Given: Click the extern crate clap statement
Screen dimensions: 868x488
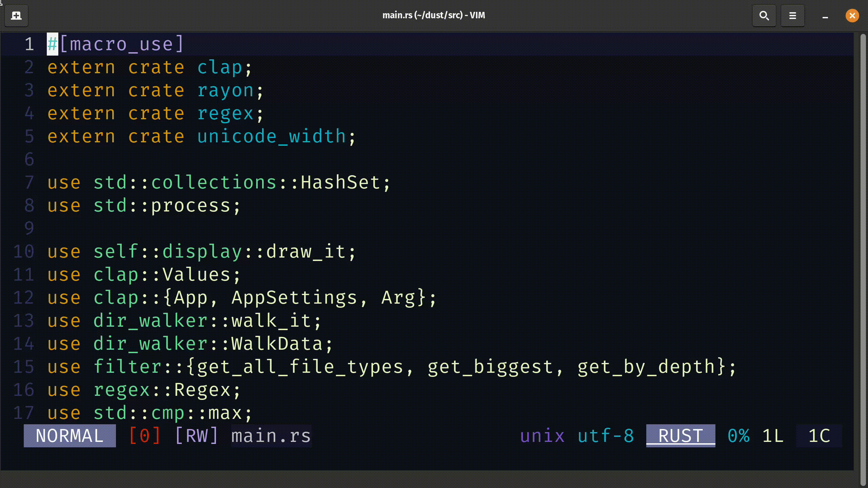Looking at the screenshot, I should click(x=149, y=67).
